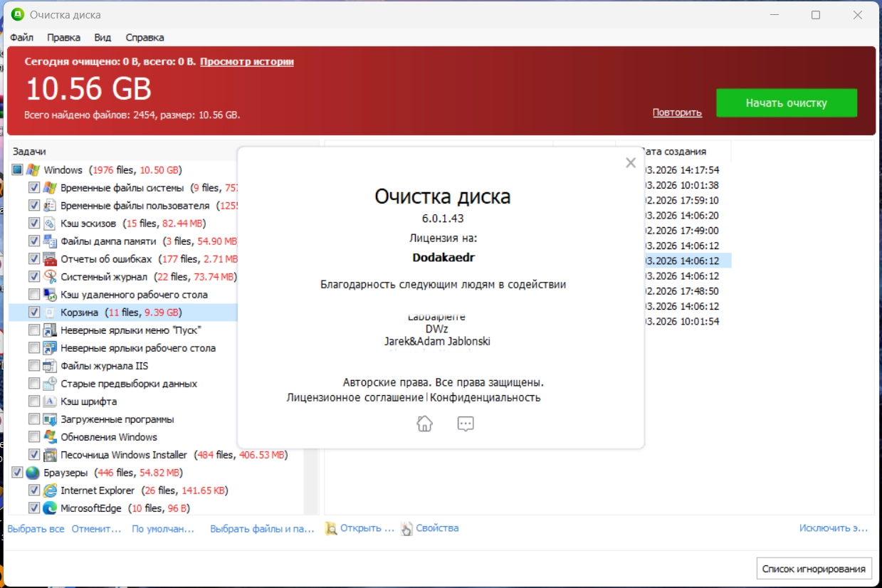Click the Отчеты об ошибках icon
The width and height of the screenshot is (882, 588).
(50, 259)
